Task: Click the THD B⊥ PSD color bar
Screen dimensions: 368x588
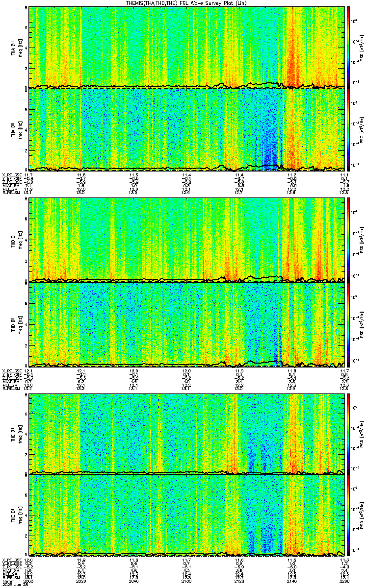Action: pos(349,240)
